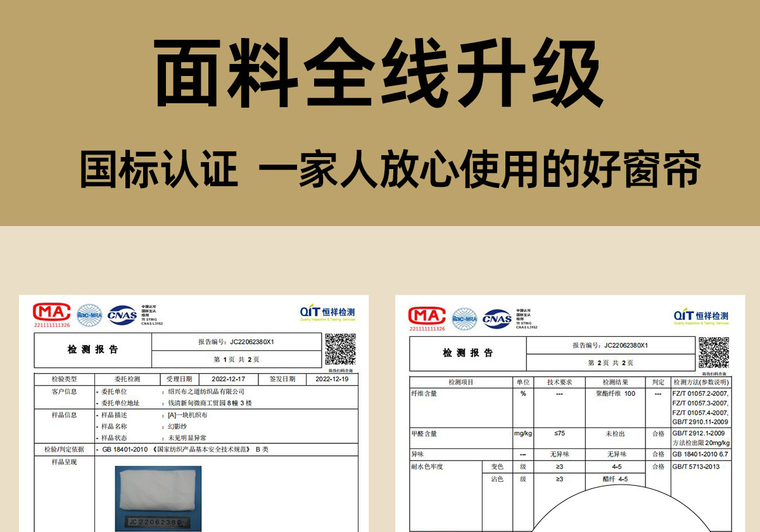This screenshot has width=760, height=532.
Task: Click the 变色 sub-row label
Action: tap(497, 467)
